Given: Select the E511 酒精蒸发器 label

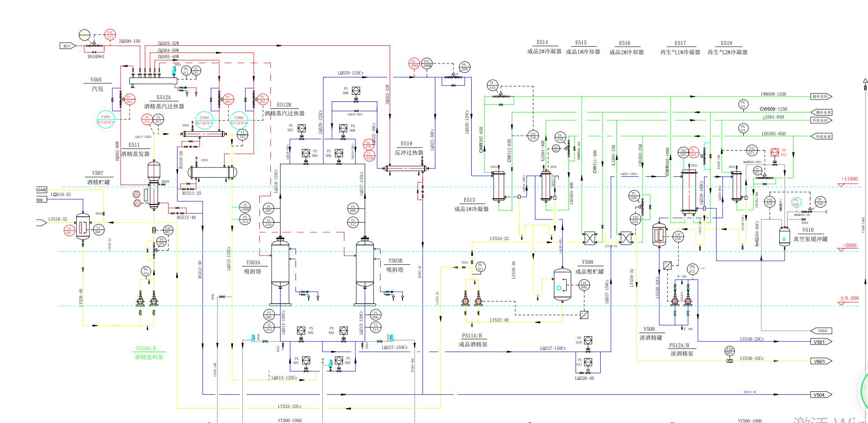Looking at the screenshot, I should 135,149.
